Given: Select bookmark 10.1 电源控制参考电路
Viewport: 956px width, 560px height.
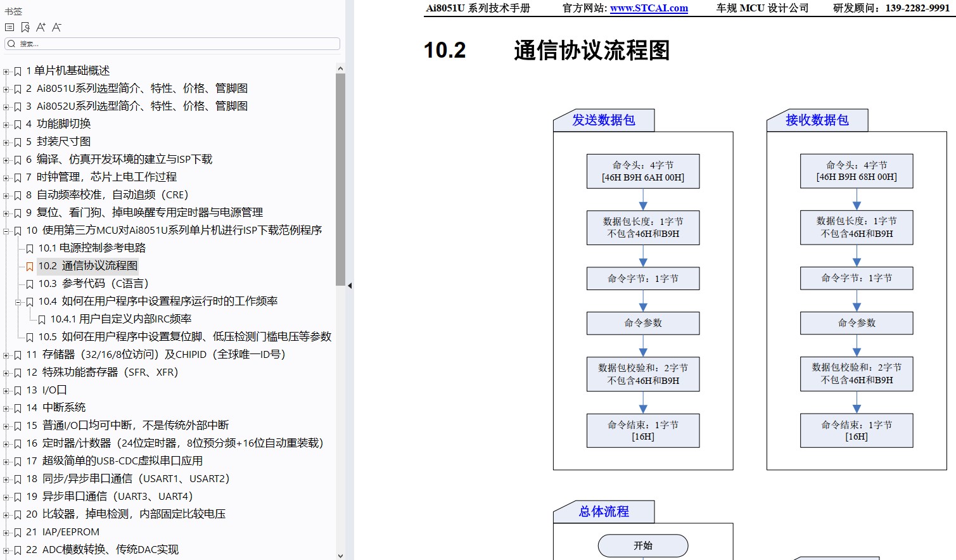Looking at the screenshot, I should (x=92, y=248).
